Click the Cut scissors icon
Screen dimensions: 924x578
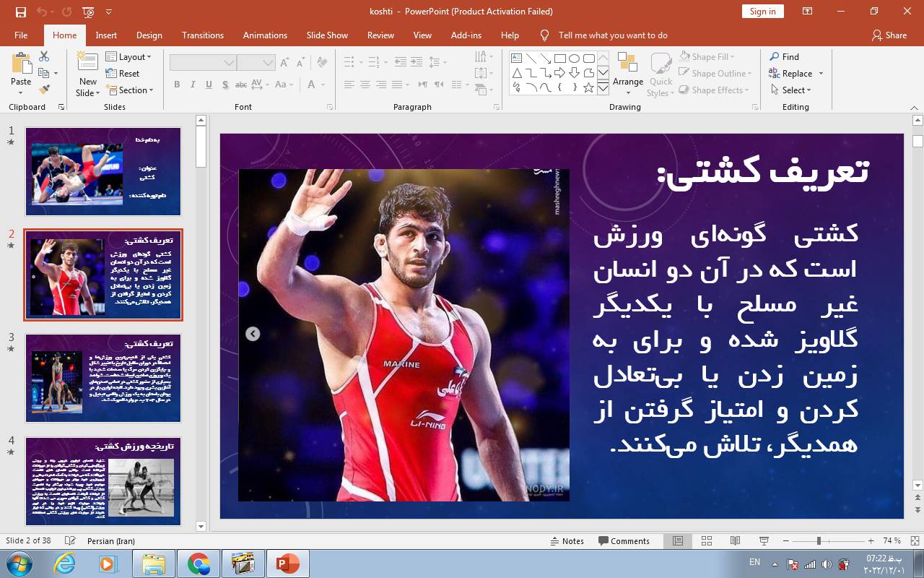click(44, 56)
